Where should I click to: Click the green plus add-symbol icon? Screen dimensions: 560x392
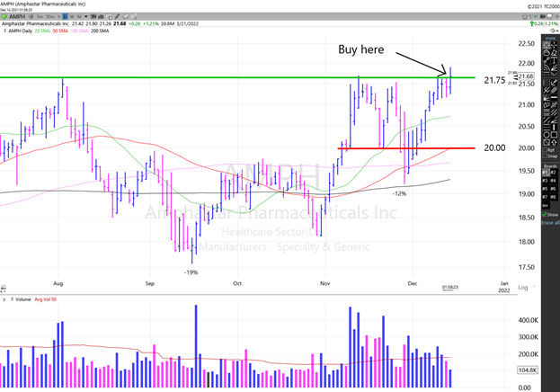(4, 16)
